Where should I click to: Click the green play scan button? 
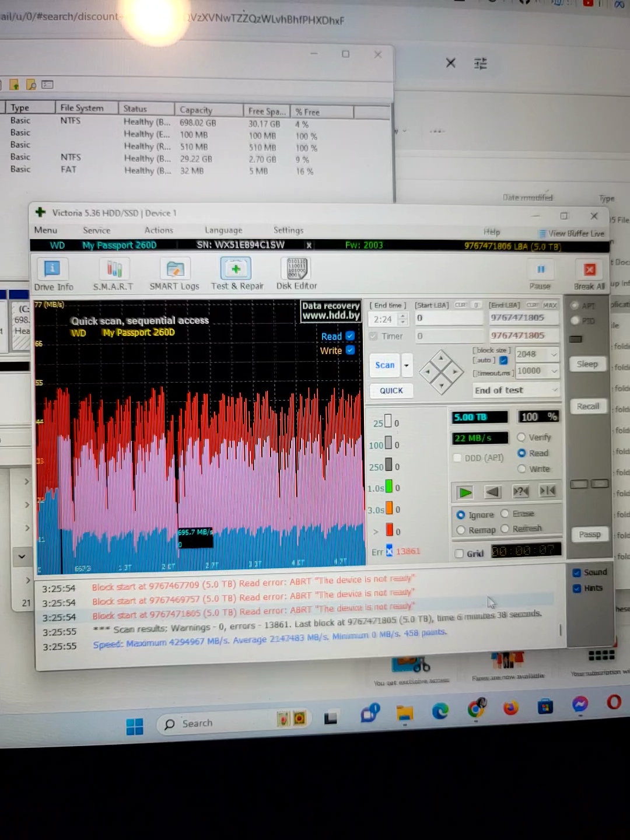[x=465, y=492]
